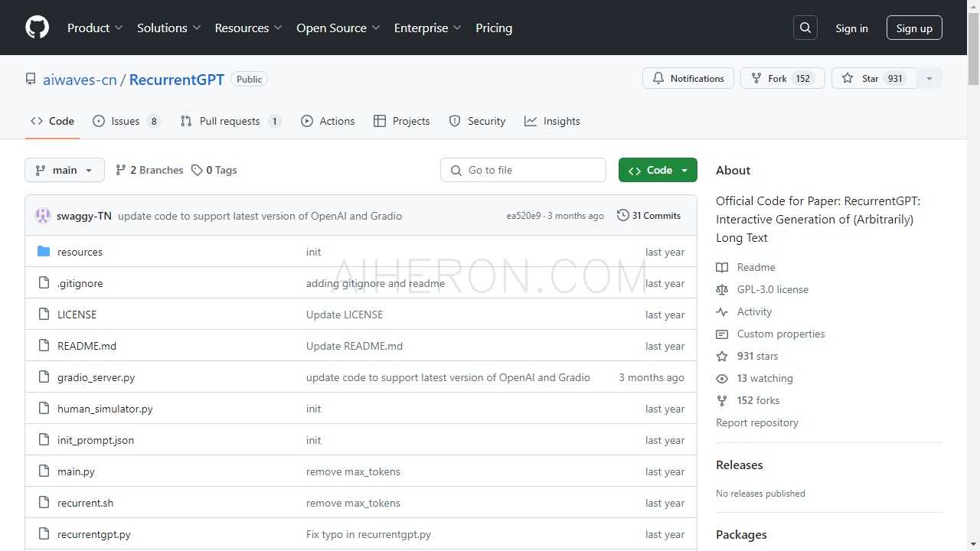The height and width of the screenshot is (551, 980).
Task: Click the search magnifier icon
Action: 805,28
